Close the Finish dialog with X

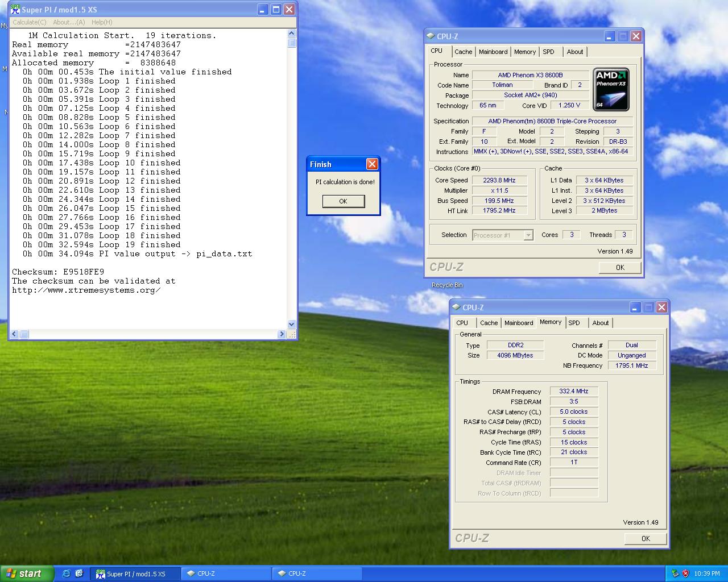tap(372, 164)
